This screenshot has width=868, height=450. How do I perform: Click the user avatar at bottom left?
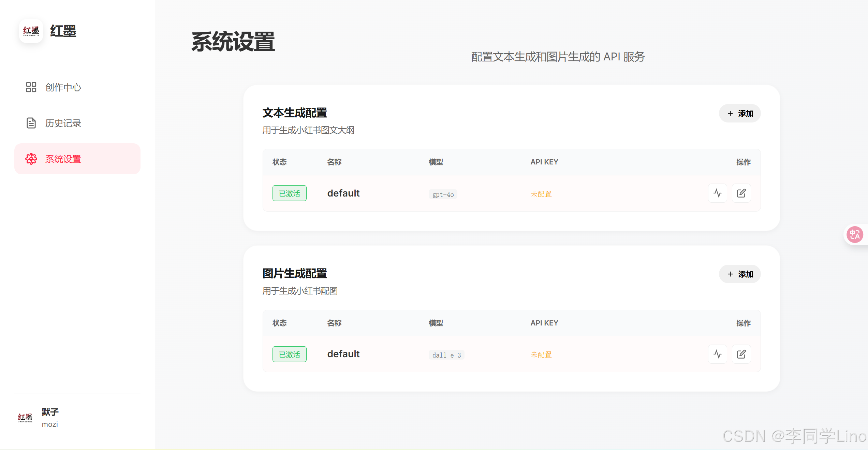coord(25,418)
